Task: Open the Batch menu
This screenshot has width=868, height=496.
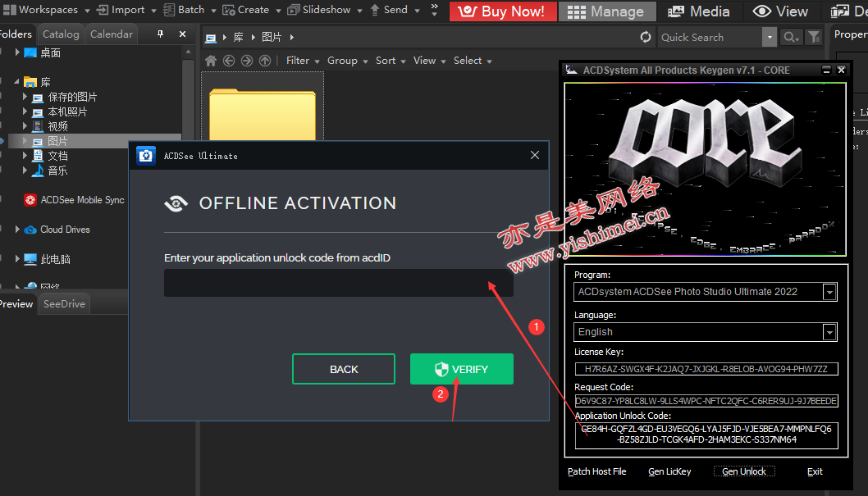Action: [189, 10]
